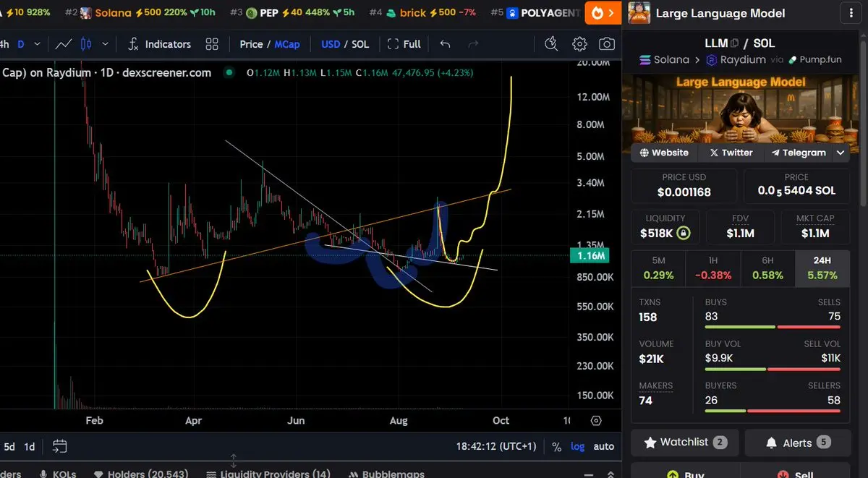Open trending token #4 brick
This screenshot has height=478, width=868.
click(x=422, y=12)
